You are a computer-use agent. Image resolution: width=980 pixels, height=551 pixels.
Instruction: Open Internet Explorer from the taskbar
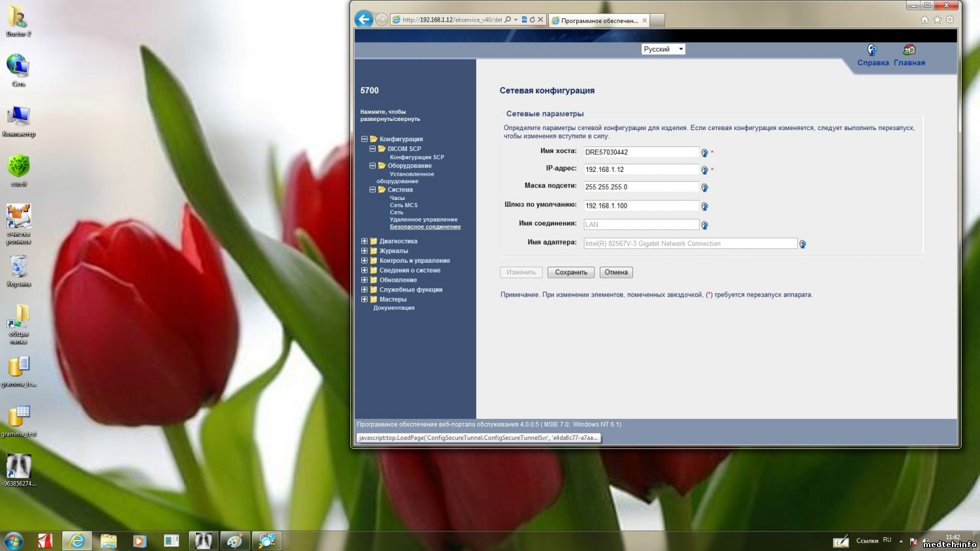point(77,541)
